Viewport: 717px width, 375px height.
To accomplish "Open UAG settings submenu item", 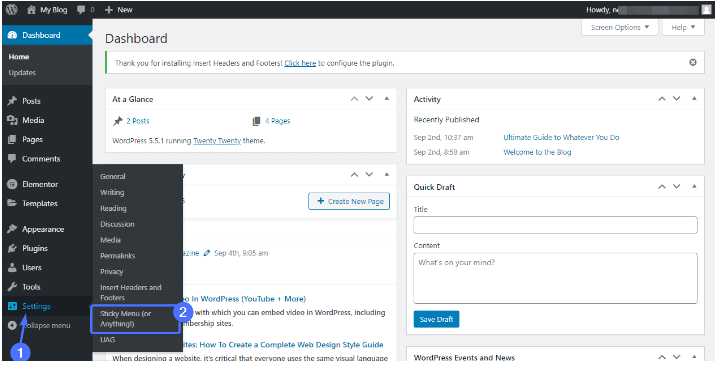I will (x=107, y=340).
